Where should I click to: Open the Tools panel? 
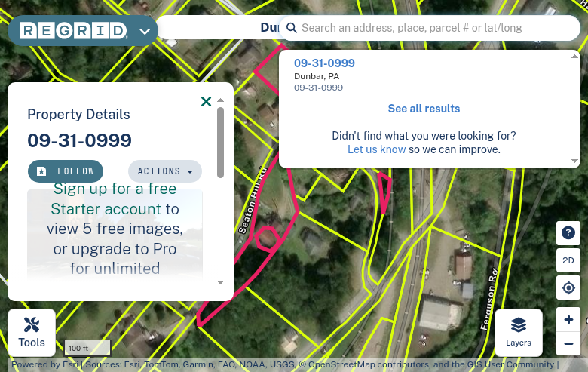[x=32, y=333]
